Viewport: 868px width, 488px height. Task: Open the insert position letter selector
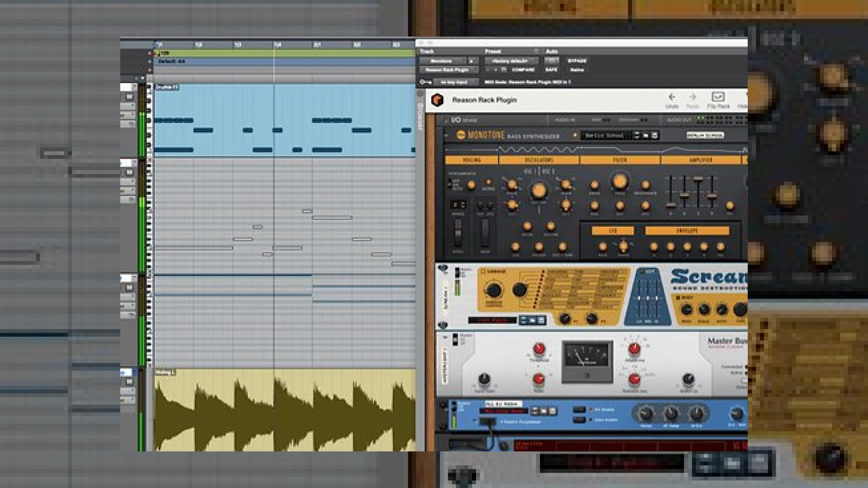click(x=472, y=61)
